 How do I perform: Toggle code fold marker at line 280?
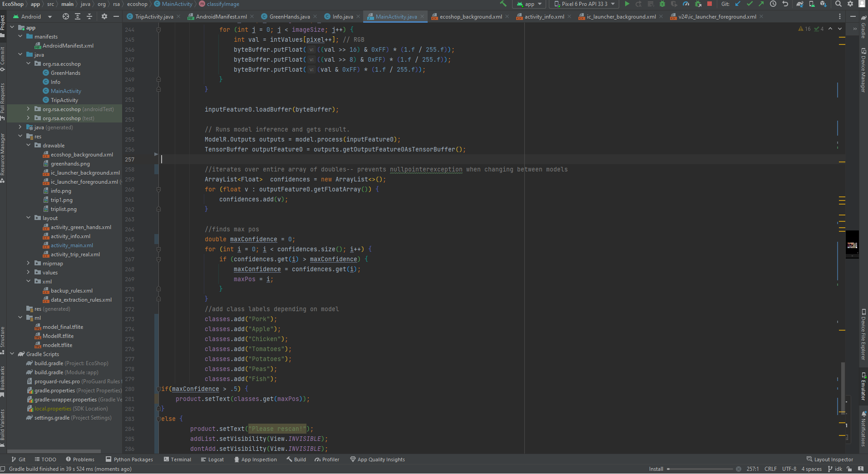158,389
